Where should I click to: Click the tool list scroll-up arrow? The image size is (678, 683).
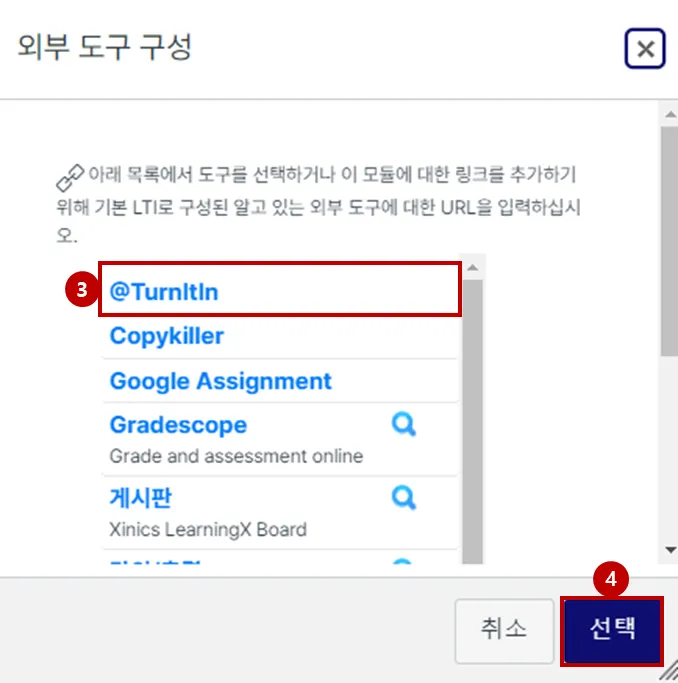point(473,267)
